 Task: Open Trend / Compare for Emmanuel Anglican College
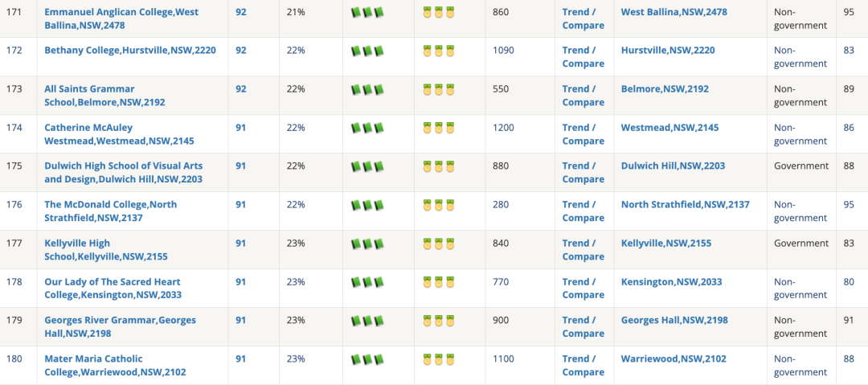pyautogui.click(x=583, y=18)
